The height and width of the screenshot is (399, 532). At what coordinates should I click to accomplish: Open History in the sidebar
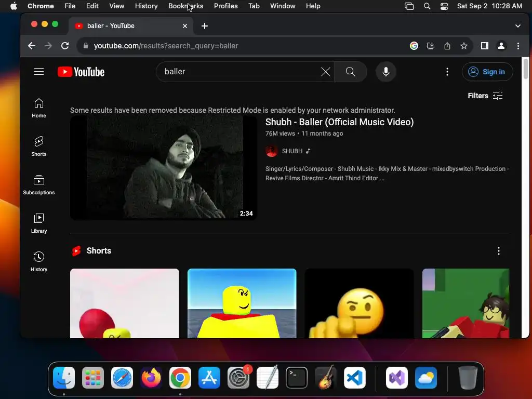pos(38,262)
